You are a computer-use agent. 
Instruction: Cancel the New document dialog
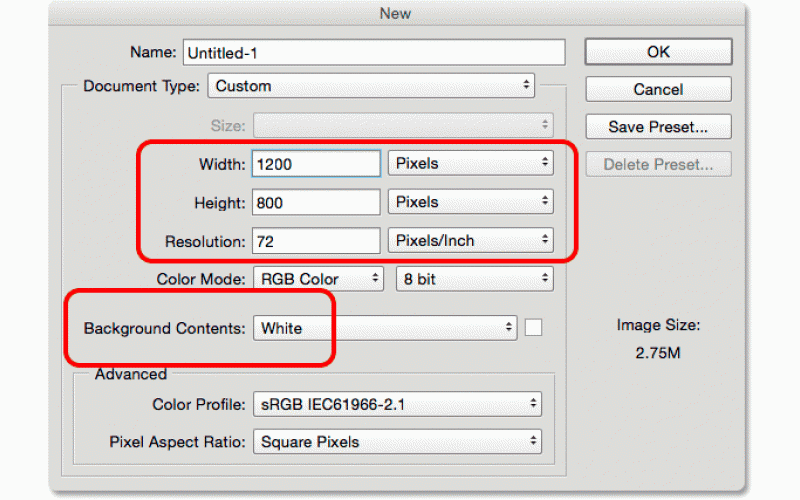(x=658, y=89)
